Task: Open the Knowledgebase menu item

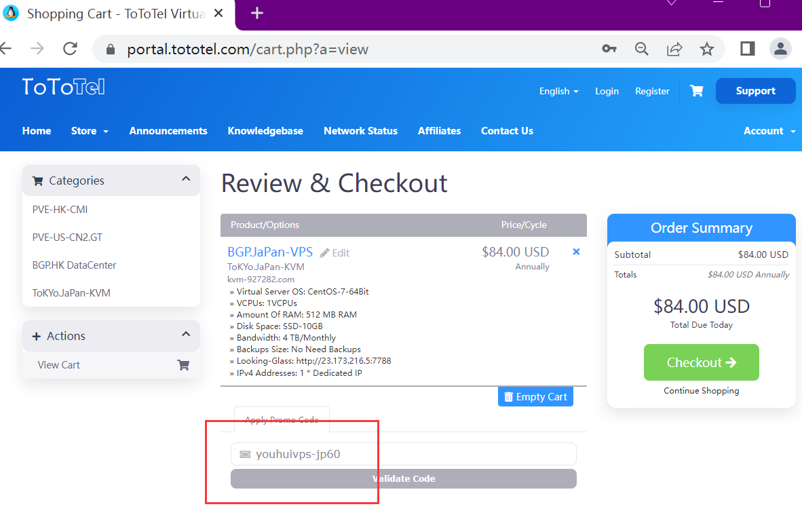Action: 265,131
